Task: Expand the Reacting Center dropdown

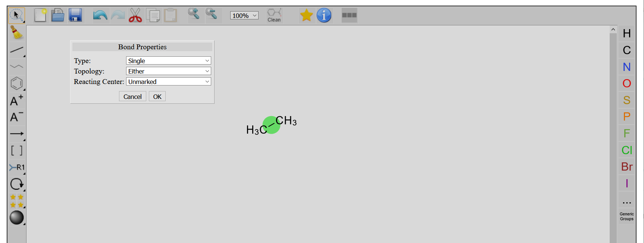Action: click(x=168, y=82)
